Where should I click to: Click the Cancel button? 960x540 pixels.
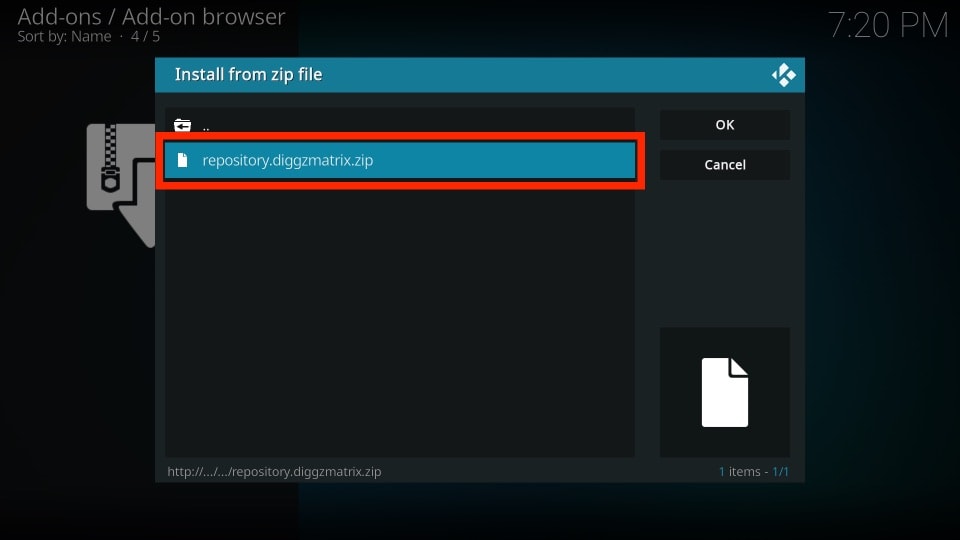click(725, 165)
